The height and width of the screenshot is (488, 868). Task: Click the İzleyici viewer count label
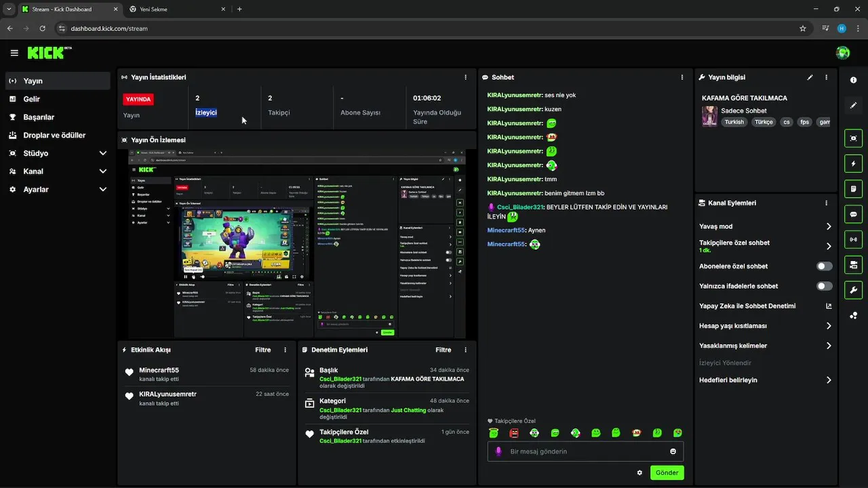(x=206, y=113)
